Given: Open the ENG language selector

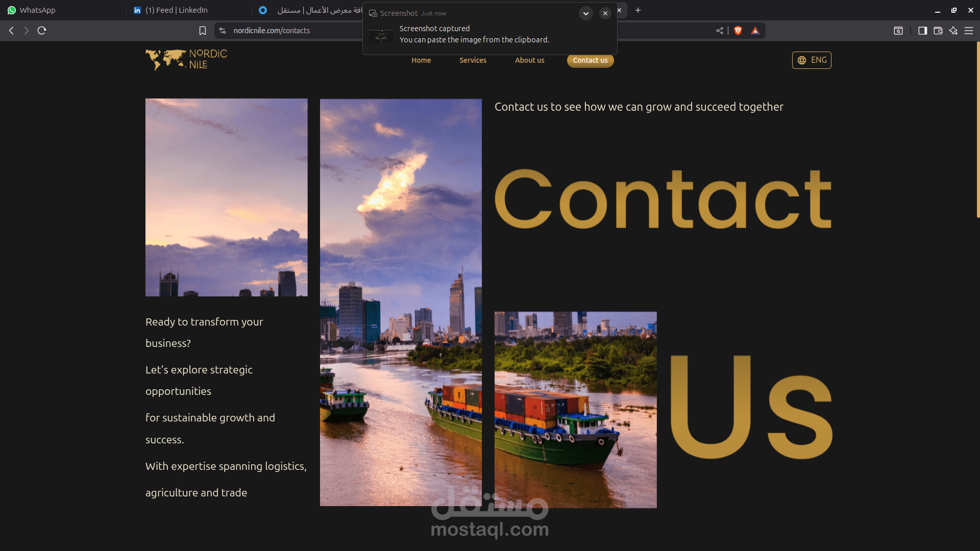Looking at the screenshot, I should coord(812,60).
